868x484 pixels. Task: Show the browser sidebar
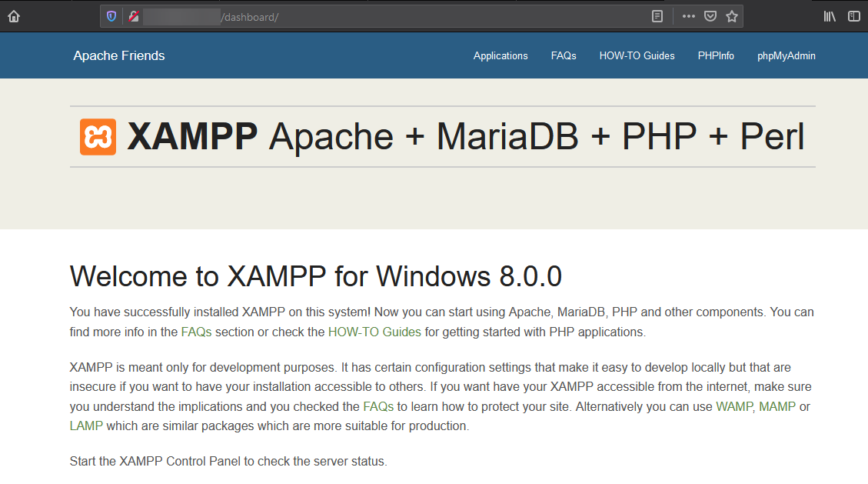[854, 17]
